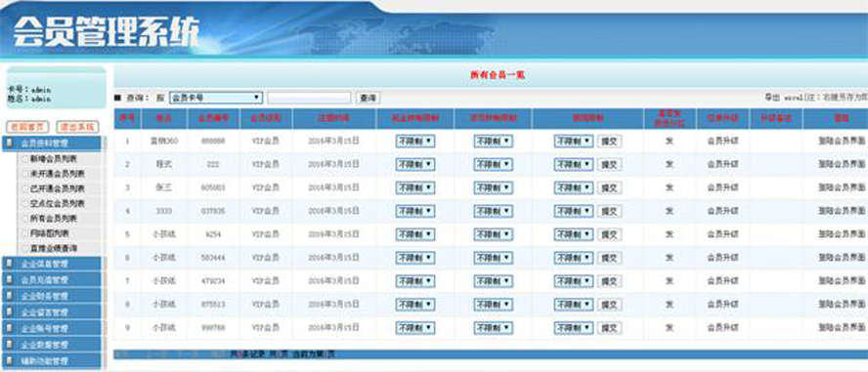Select 新增会员列表 in the sidebar
Screen dimensions: 868x372
pyautogui.click(x=53, y=158)
